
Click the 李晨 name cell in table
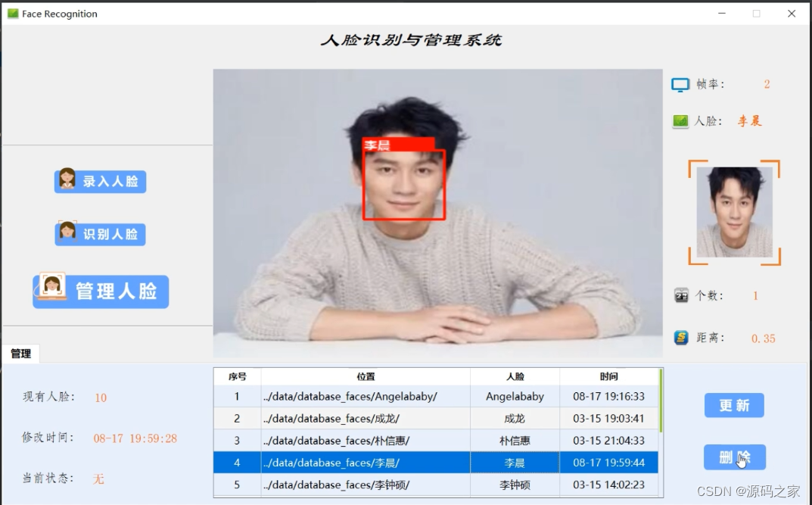(x=515, y=463)
